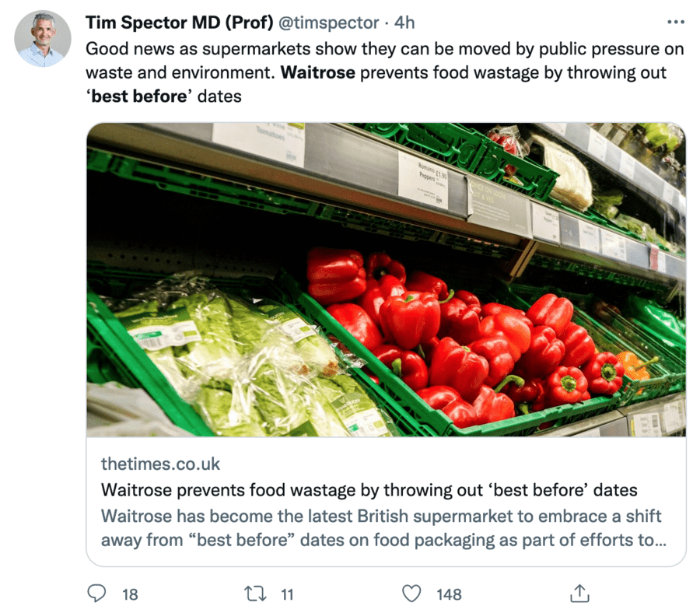Screen dimensions: 700x613
Task: Open the Tim Spector MD (Prof) name link
Action: point(178,23)
